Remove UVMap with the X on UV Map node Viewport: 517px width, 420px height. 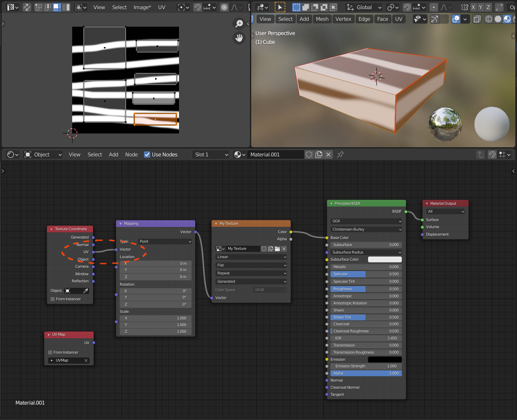(86, 360)
